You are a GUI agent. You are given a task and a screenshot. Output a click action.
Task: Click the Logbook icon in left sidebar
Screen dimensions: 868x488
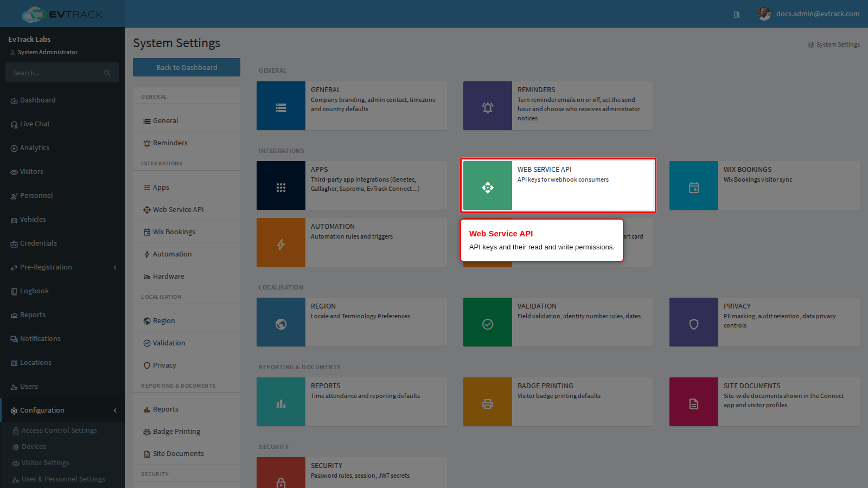[x=14, y=292]
